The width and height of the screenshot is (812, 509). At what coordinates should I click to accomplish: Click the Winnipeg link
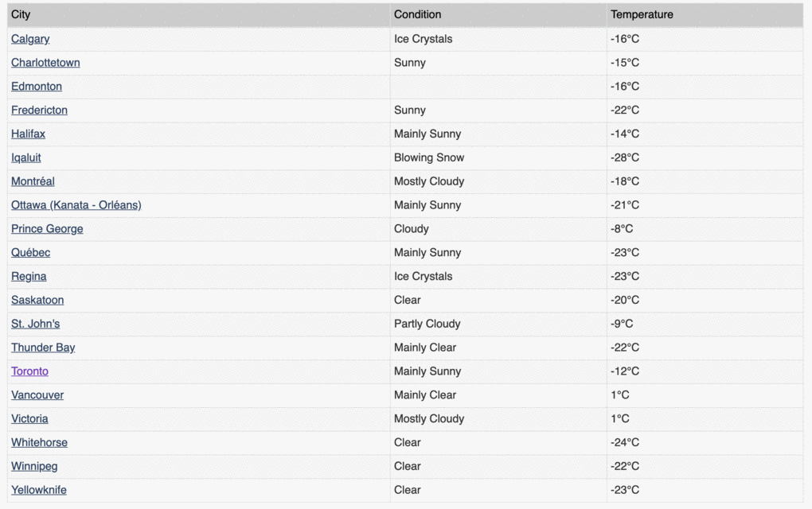35,467
